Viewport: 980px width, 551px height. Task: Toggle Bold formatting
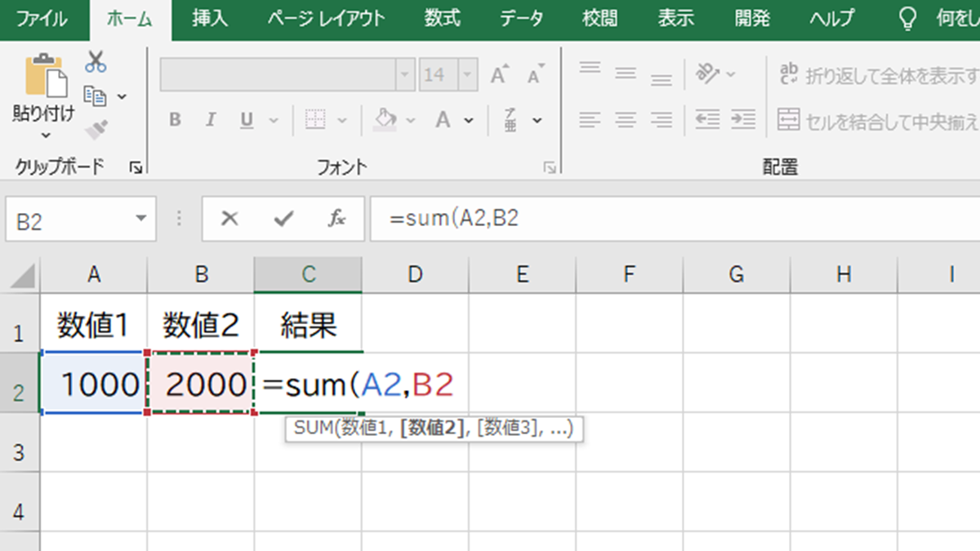pyautogui.click(x=174, y=120)
